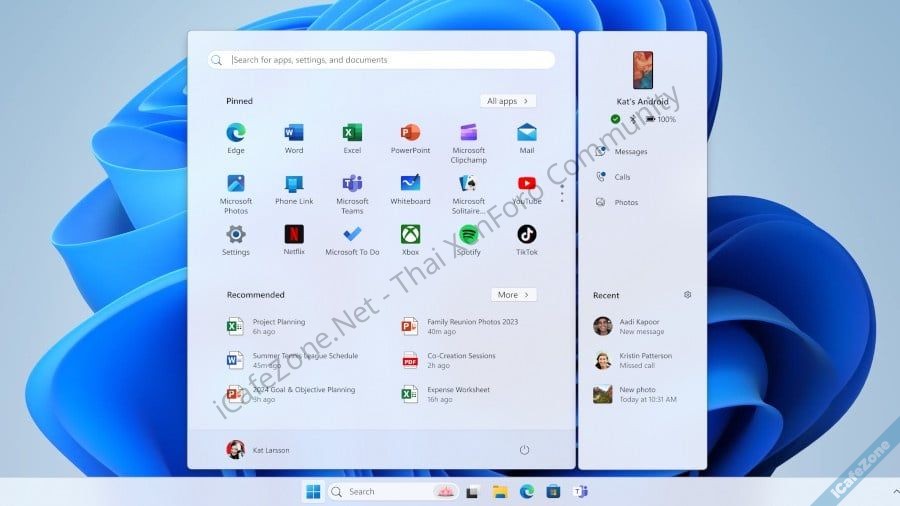Select Calls in the phone panel
This screenshot has width=900, height=506.
pos(622,177)
